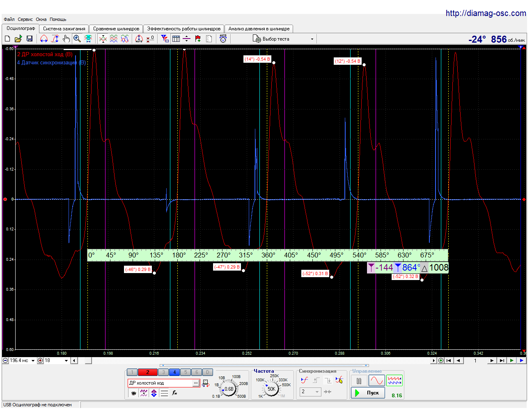The height and width of the screenshot is (410, 532).
Task: Click the pause button in Управление
Action: point(359,381)
